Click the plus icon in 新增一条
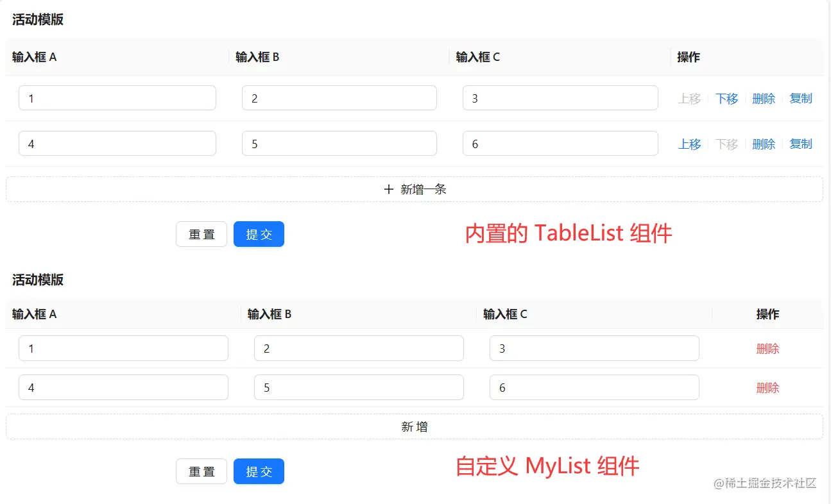 [x=388, y=189]
